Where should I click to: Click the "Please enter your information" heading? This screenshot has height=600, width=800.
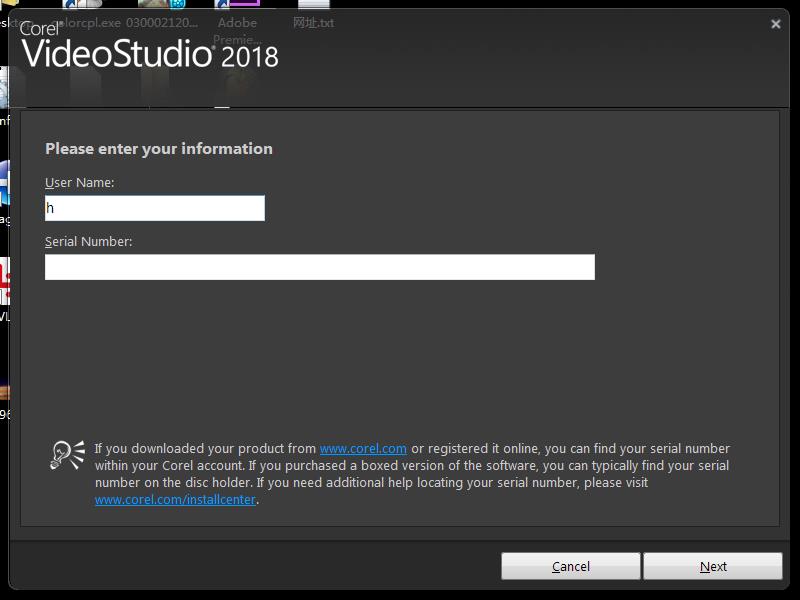pyautogui.click(x=159, y=148)
